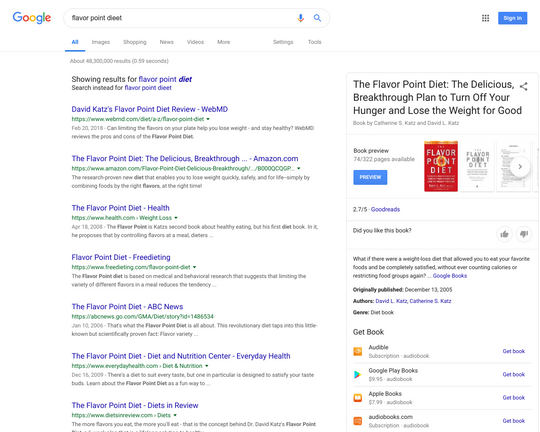Viewport: 540px width, 432px height.
Task: Expand options for health.com result URL
Action: point(176,218)
